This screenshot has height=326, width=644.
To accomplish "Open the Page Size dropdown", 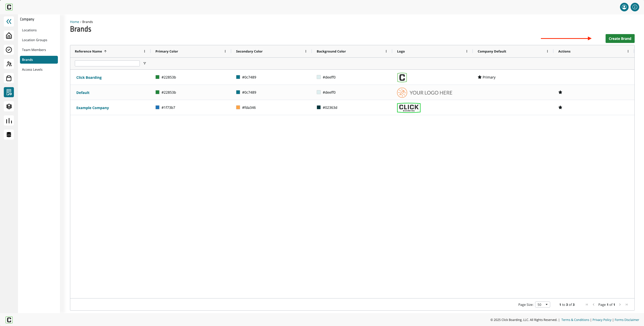I will [x=542, y=305].
